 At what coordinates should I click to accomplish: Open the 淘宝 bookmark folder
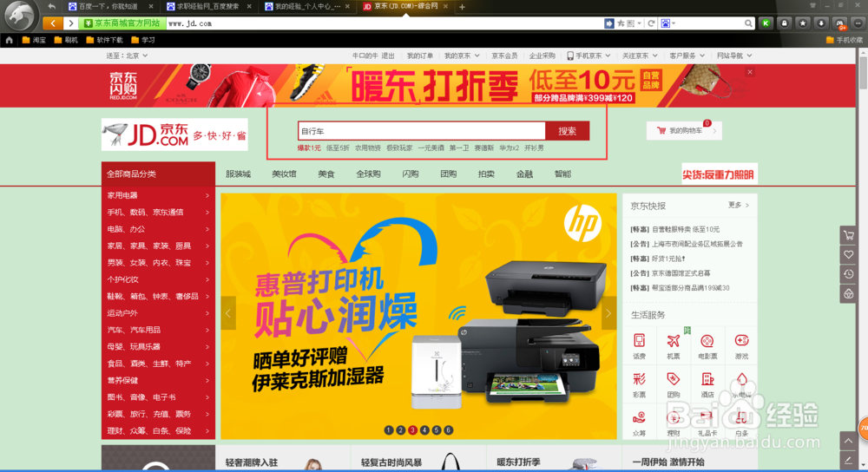pos(34,40)
